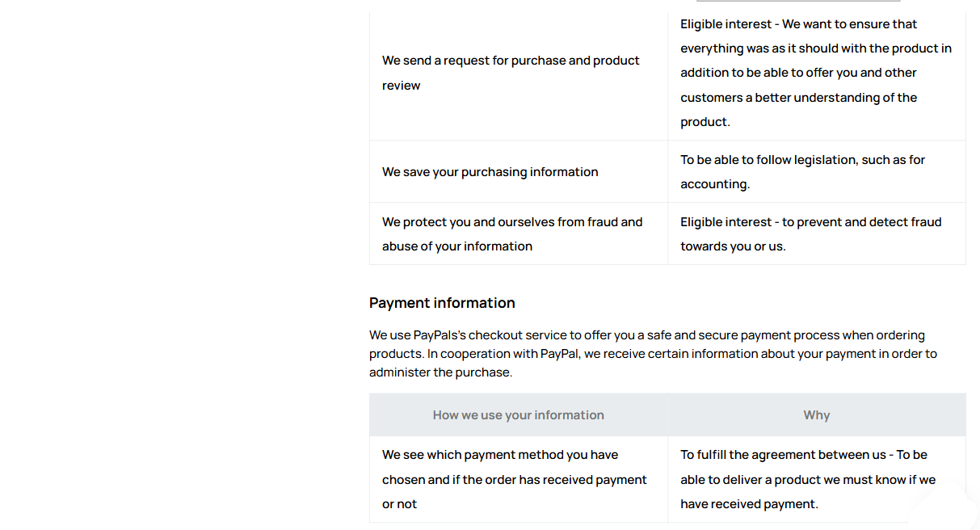
Task: Click the word "PayPals's" in the payment paragraph
Action: (439, 335)
